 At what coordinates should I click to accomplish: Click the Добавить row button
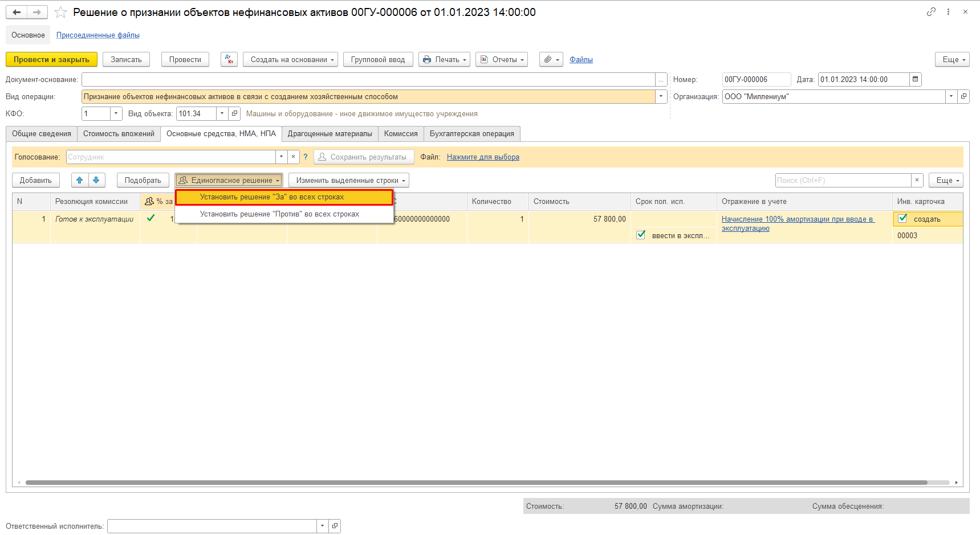[x=36, y=180]
